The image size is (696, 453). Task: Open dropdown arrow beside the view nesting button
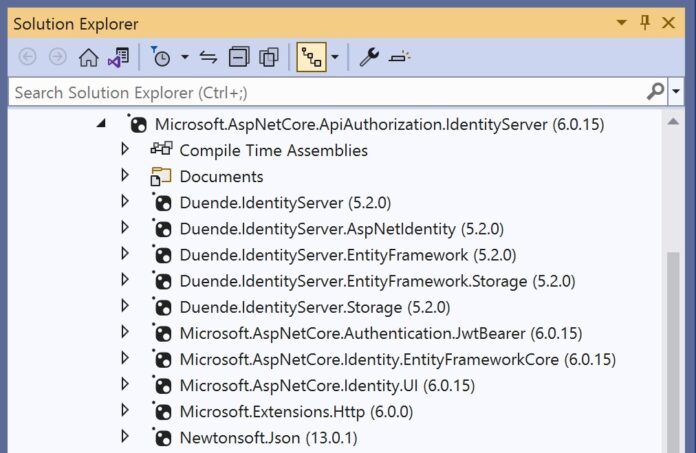[x=334, y=57]
